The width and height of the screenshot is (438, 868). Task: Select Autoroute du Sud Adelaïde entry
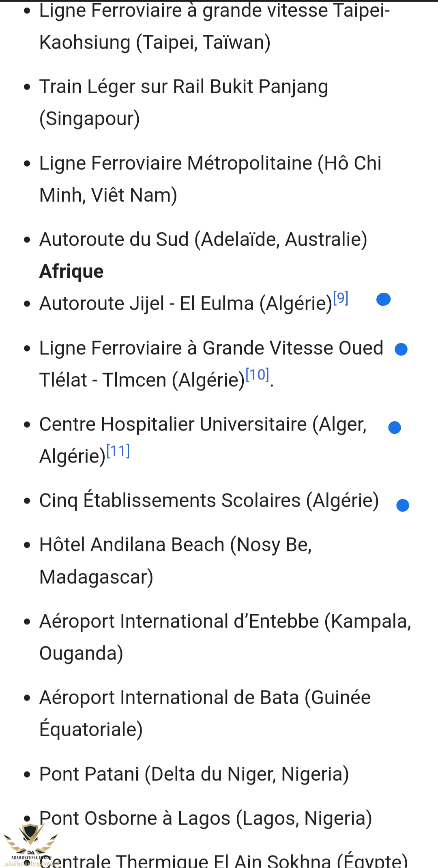point(203,240)
